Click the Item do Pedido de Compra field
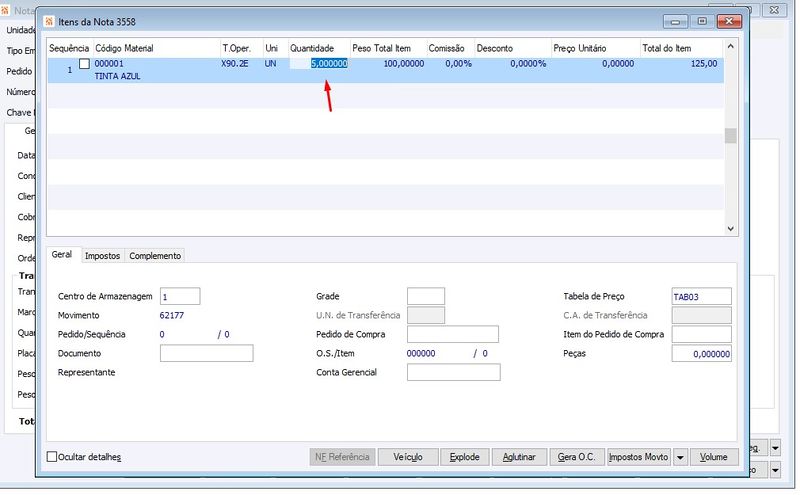 coord(702,334)
